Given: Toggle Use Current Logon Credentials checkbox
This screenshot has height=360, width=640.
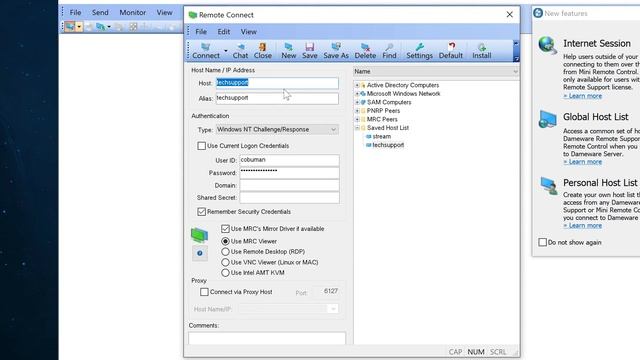Looking at the screenshot, I should [201, 146].
